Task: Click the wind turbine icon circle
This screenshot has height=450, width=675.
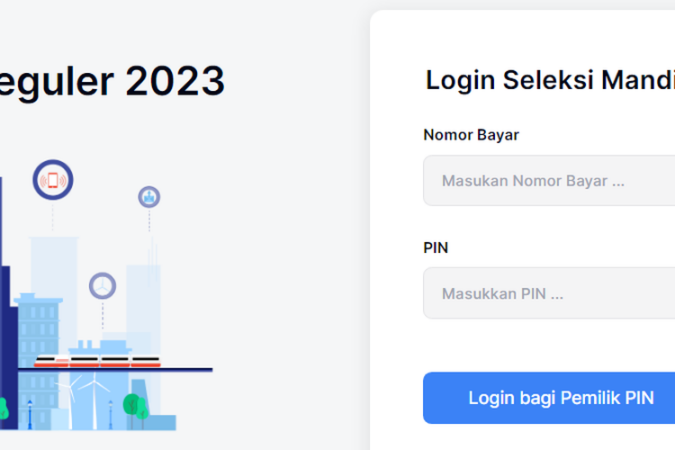Action: pos(102,286)
